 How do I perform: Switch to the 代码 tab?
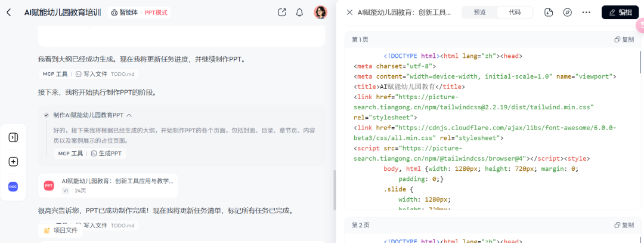(x=515, y=13)
